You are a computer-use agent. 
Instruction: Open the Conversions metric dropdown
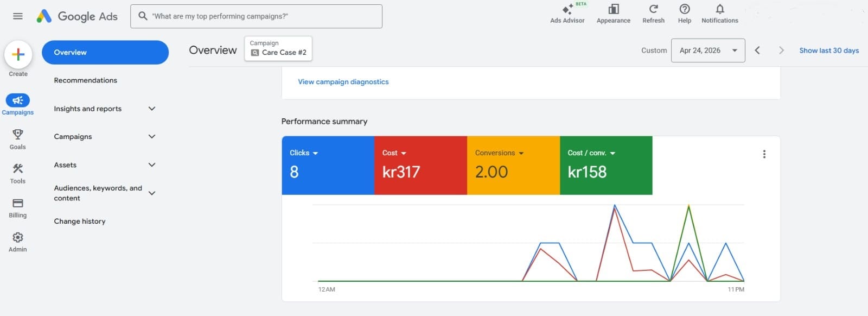pos(500,153)
